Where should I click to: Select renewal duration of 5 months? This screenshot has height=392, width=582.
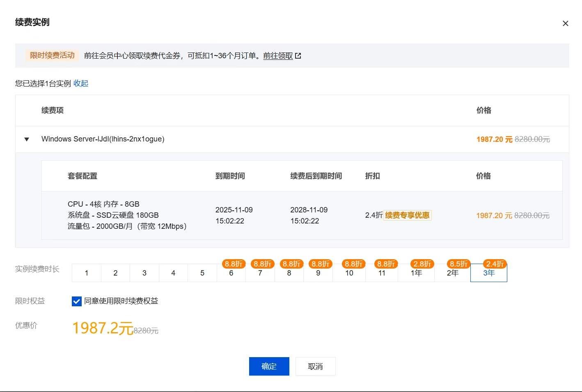click(x=202, y=273)
